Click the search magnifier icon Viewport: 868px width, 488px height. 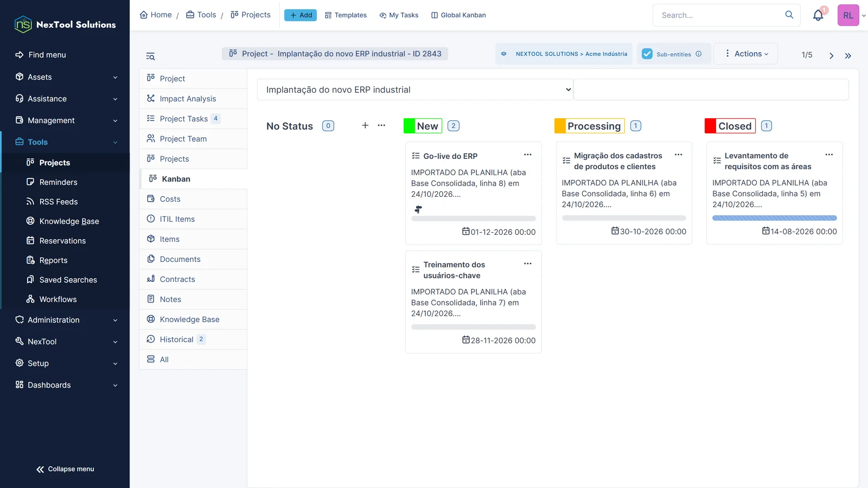(x=789, y=15)
